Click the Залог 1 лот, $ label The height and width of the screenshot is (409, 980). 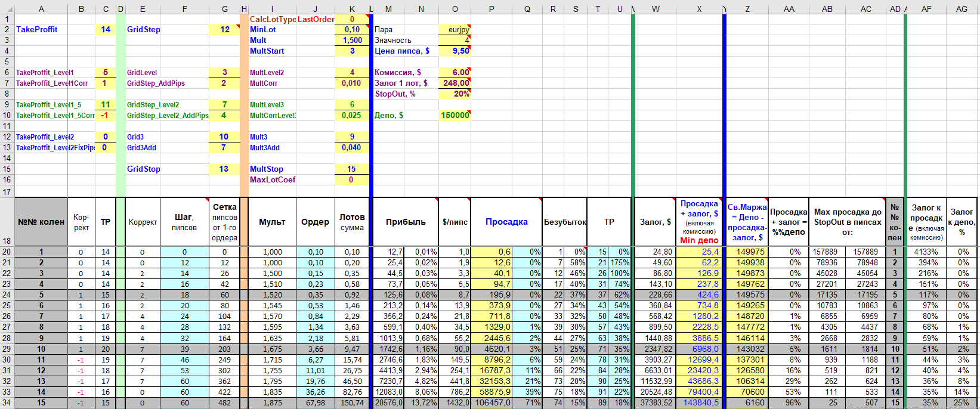tap(401, 83)
